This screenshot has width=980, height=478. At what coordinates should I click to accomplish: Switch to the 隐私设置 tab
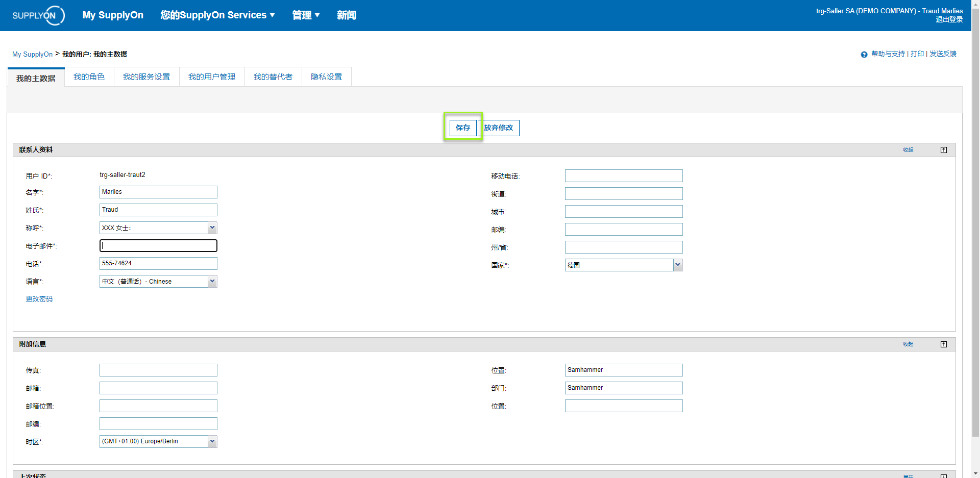pos(327,77)
